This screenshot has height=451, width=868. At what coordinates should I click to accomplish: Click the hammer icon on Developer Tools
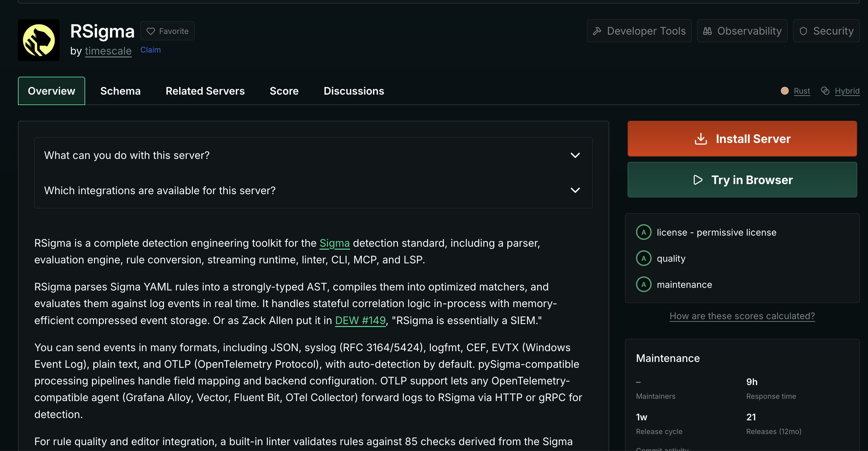597,31
